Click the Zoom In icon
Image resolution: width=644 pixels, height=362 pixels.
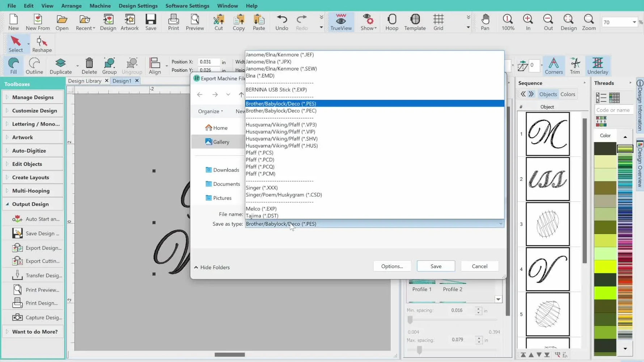[528, 22]
